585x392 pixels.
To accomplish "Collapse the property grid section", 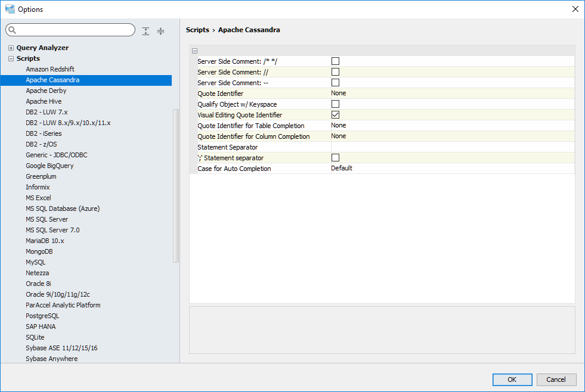I will pos(195,51).
